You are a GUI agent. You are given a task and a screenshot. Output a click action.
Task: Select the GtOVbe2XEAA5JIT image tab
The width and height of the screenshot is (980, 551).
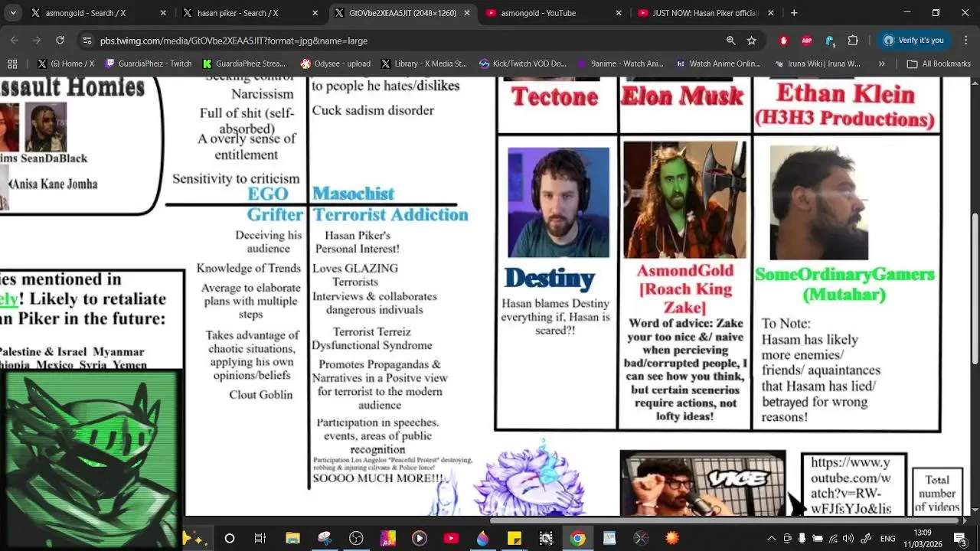[403, 13]
